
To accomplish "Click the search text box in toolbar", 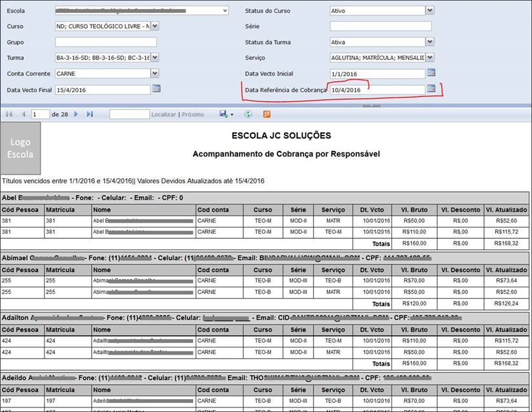I will coord(129,114).
